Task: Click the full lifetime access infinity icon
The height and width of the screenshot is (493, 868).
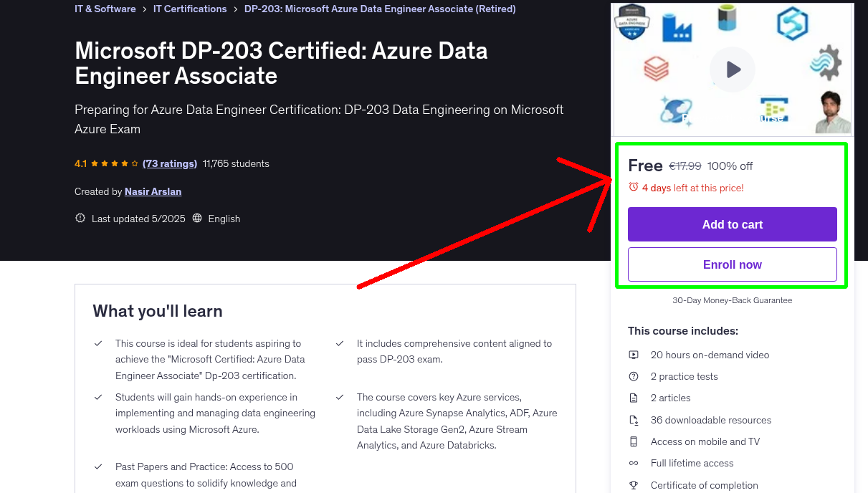Action: (x=634, y=463)
